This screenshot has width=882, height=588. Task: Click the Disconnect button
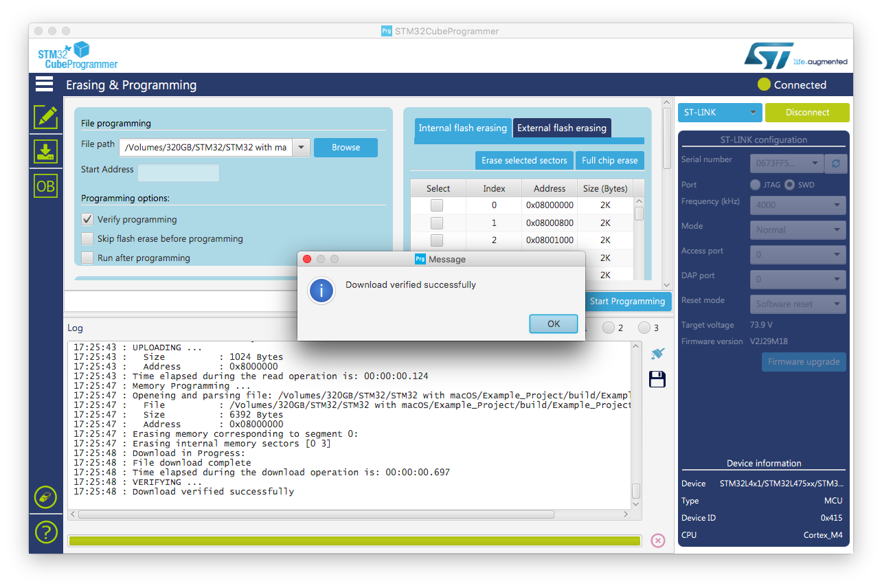(x=807, y=112)
